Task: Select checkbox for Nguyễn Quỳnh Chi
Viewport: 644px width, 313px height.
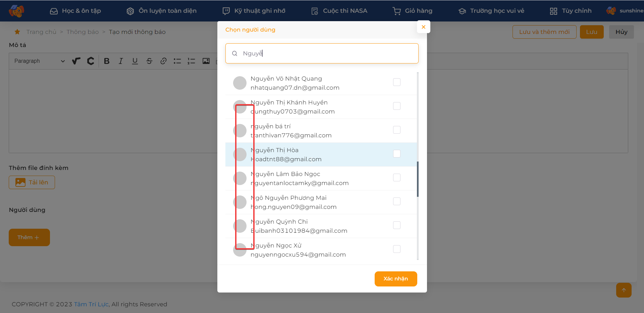Action: [397, 225]
